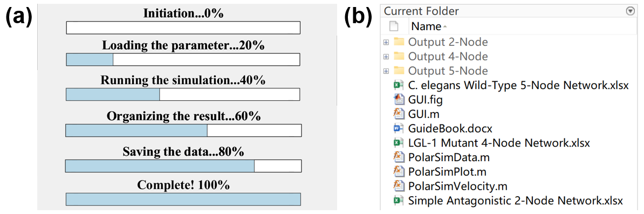
Task: Click the LGL-1 Mutant 4-Node Excel icon
Action: pos(398,143)
